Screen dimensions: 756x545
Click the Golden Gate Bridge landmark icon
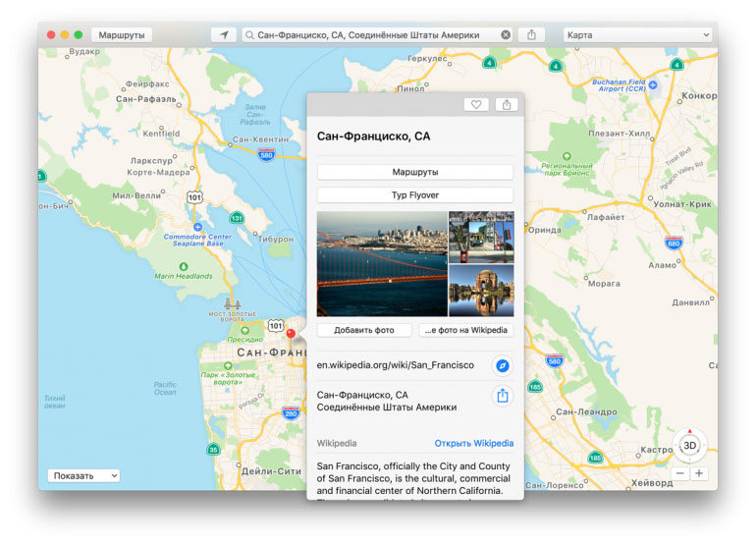(233, 303)
